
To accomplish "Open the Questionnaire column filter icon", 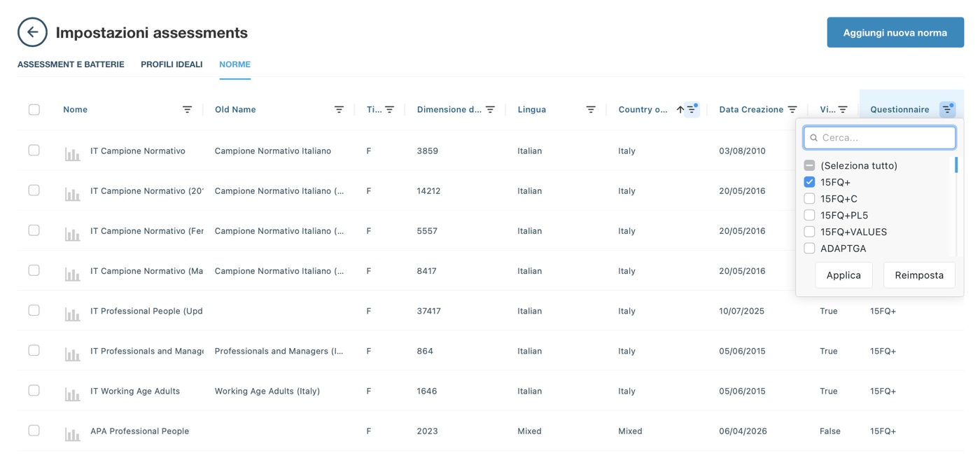I will click(947, 109).
